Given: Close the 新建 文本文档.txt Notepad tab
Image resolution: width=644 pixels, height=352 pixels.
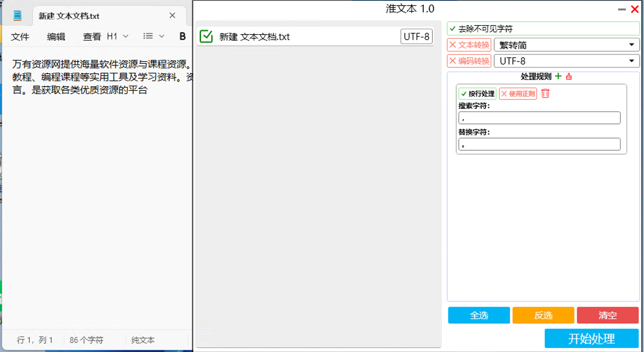Looking at the screenshot, I should point(172,15).
